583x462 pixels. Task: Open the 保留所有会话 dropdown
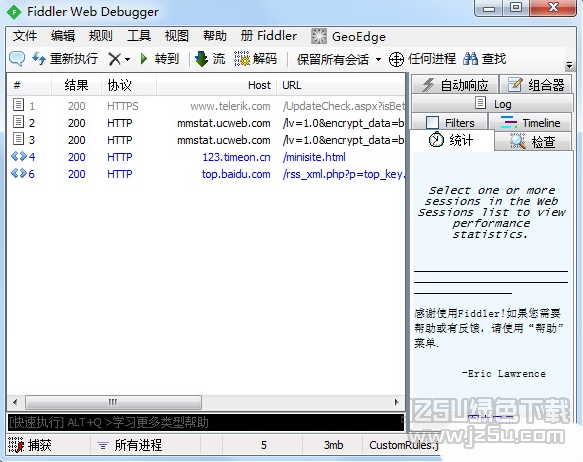click(339, 59)
